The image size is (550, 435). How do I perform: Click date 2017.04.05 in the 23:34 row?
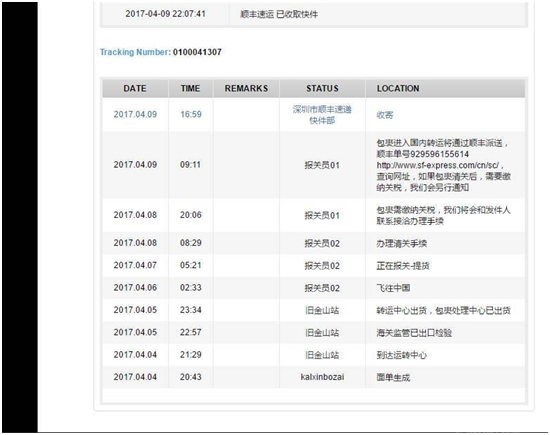pos(135,310)
